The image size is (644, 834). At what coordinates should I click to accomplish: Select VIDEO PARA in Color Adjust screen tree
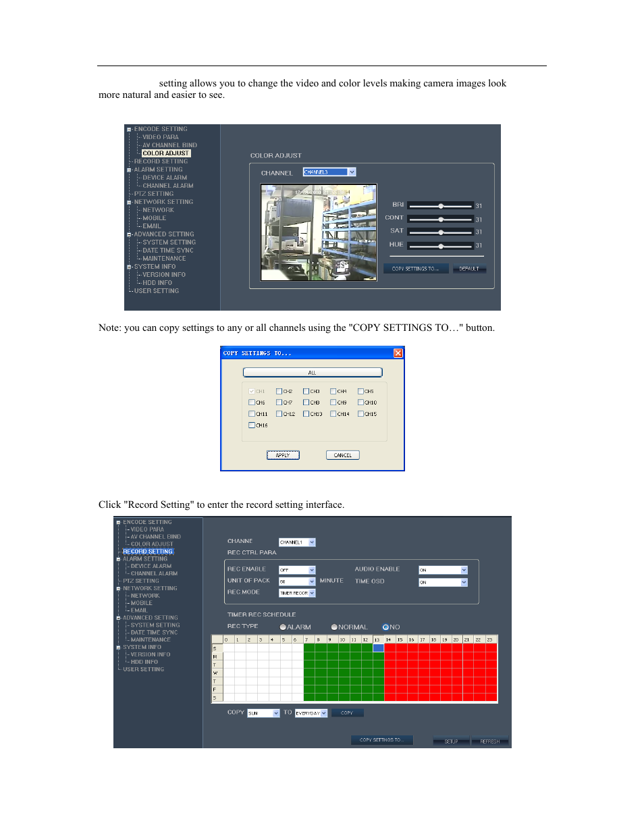pos(161,137)
